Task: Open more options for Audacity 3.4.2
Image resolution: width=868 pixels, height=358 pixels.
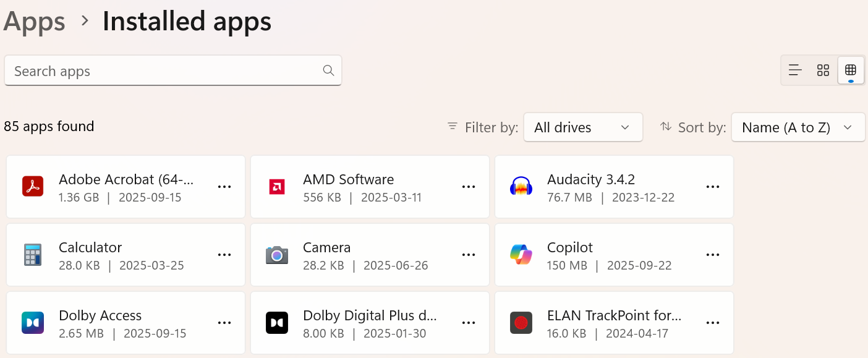Action: [712, 186]
